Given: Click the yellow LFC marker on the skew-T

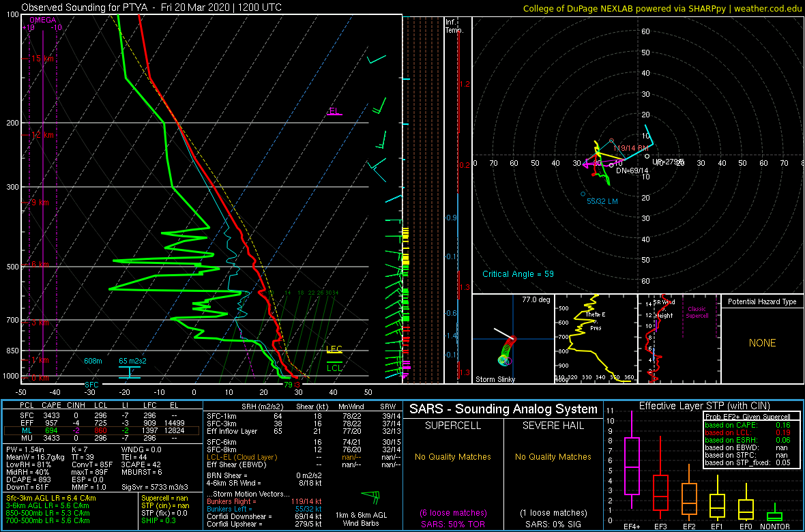Looking at the screenshot, I should 334,349.
